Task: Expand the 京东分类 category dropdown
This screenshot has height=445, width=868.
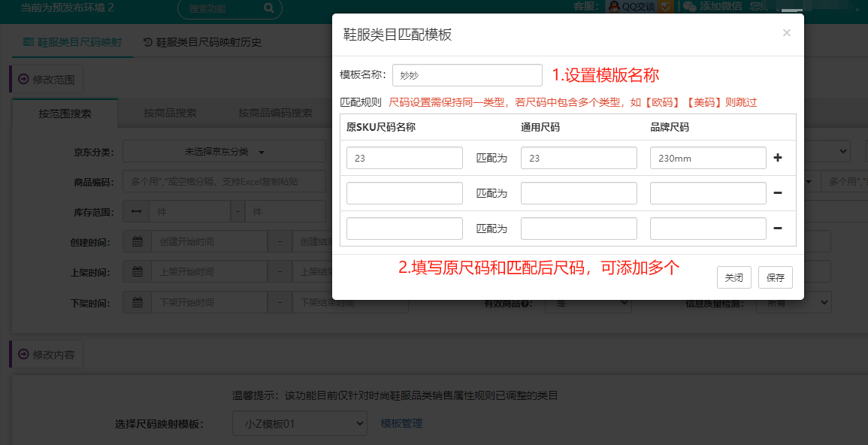Action: (x=225, y=152)
